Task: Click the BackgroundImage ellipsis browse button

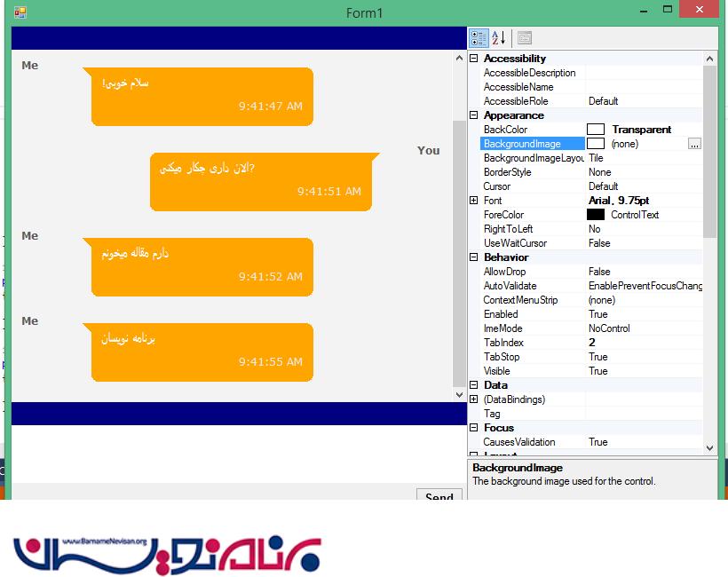Action: (x=694, y=144)
